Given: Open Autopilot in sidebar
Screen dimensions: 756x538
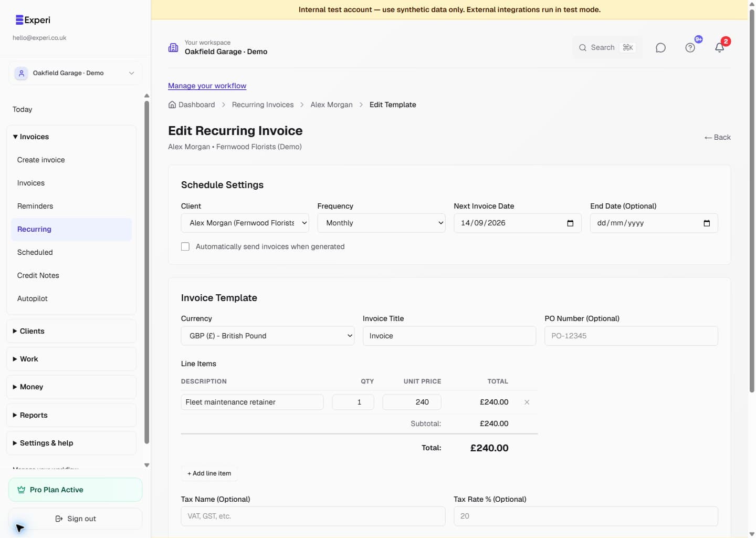Looking at the screenshot, I should point(71,298).
